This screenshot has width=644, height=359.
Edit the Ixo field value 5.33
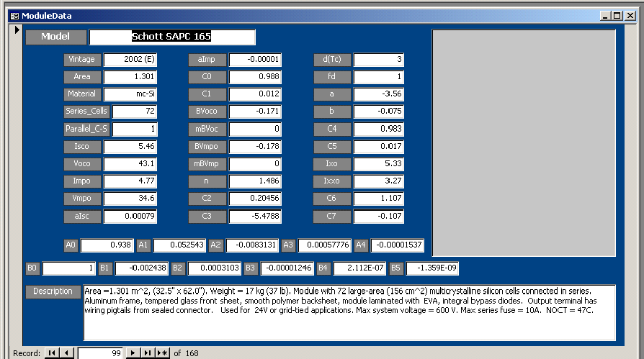point(379,164)
